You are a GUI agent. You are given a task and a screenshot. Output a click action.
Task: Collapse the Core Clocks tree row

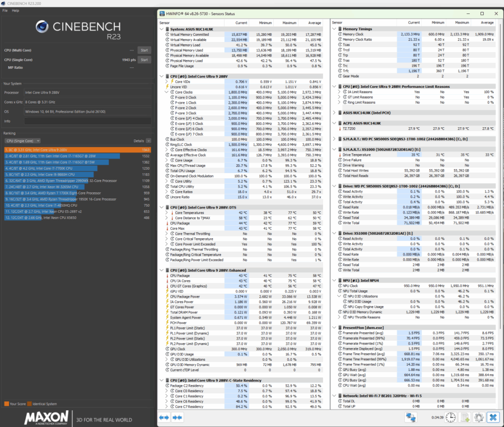[166, 92]
